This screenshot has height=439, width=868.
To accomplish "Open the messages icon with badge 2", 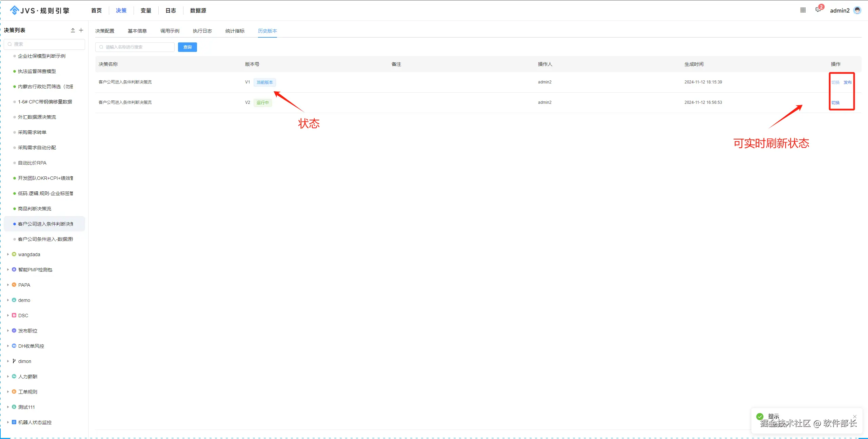I will pos(818,9).
